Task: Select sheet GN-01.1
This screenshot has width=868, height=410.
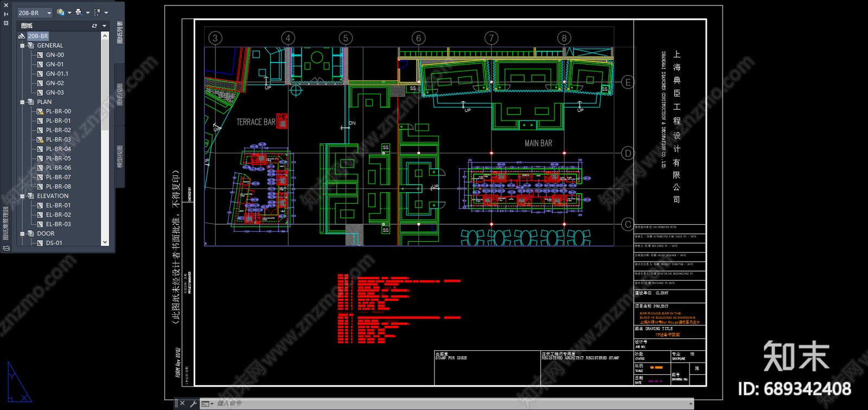Action: [57, 74]
